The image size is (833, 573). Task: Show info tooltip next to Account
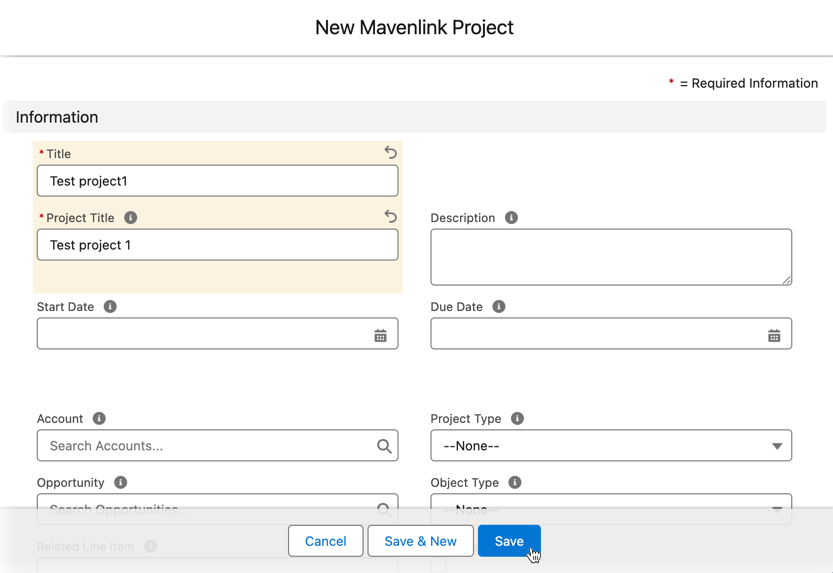pos(99,418)
